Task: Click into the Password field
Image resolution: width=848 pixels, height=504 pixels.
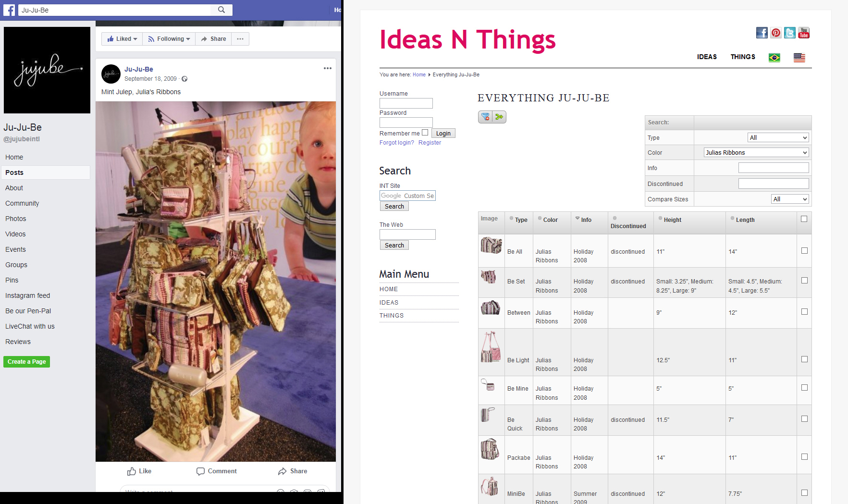Action: pyautogui.click(x=406, y=123)
